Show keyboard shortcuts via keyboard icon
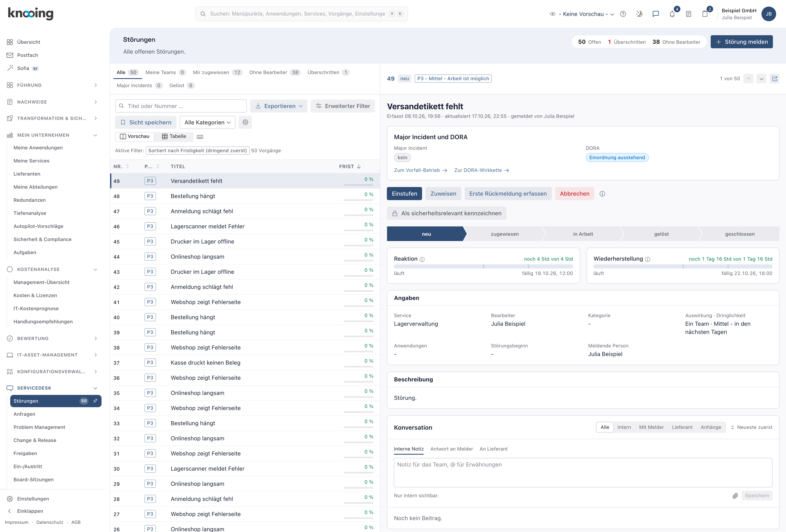The image size is (786, 532). click(x=200, y=136)
